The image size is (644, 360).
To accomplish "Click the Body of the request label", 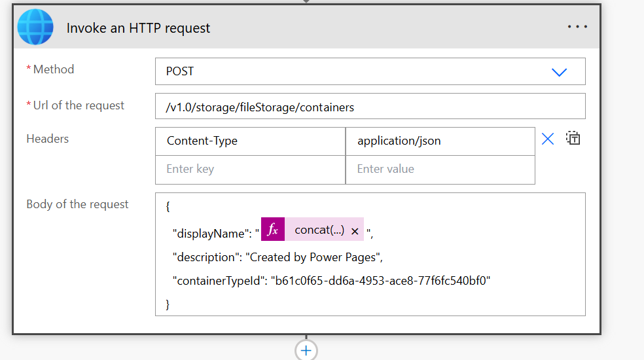I will tap(77, 204).
